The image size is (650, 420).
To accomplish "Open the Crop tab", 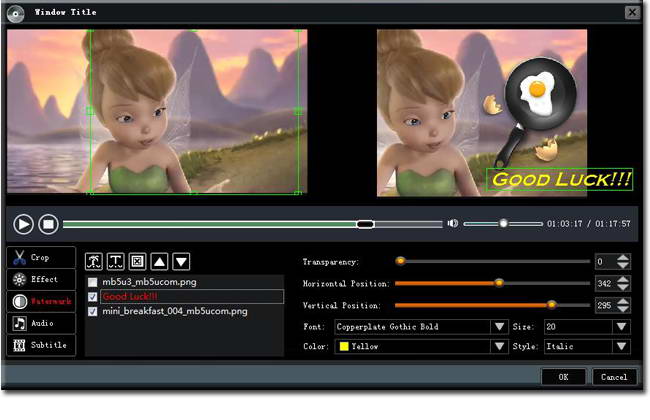I will tap(41, 257).
